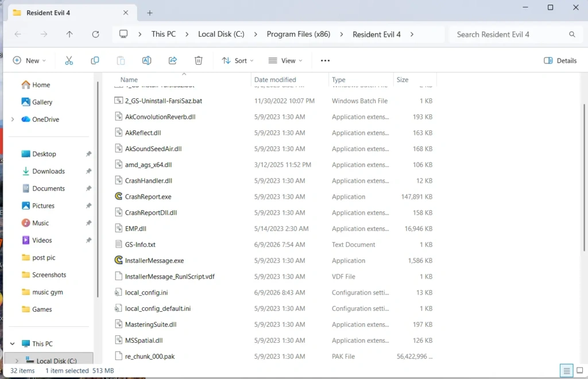Open the Downloads quick access folder
588x379 pixels.
coord(43,171)
